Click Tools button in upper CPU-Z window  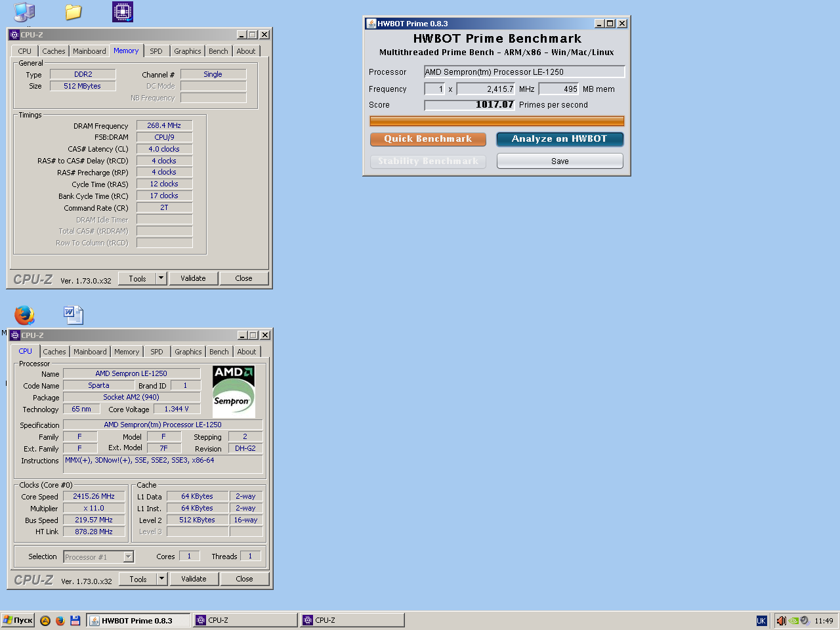137,278
